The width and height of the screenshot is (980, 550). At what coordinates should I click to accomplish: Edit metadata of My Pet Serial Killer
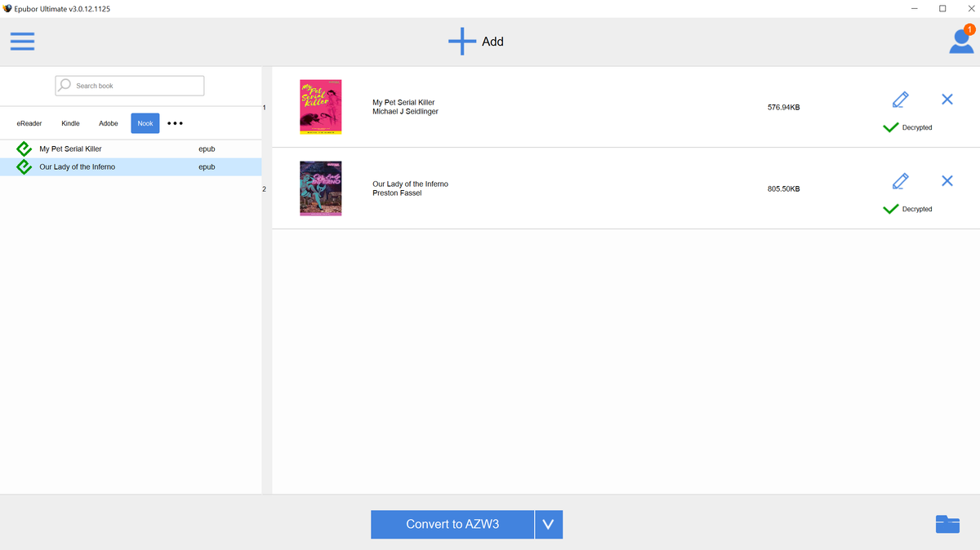pos(899,99)
